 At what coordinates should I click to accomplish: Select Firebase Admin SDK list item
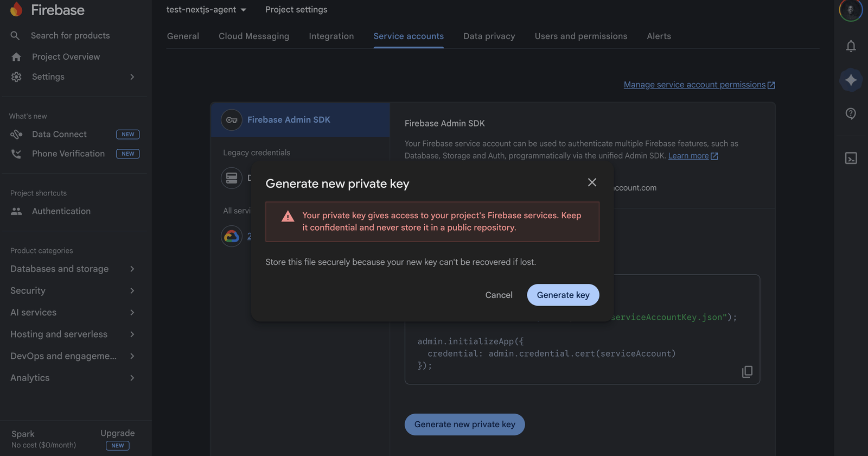[300, 120]
